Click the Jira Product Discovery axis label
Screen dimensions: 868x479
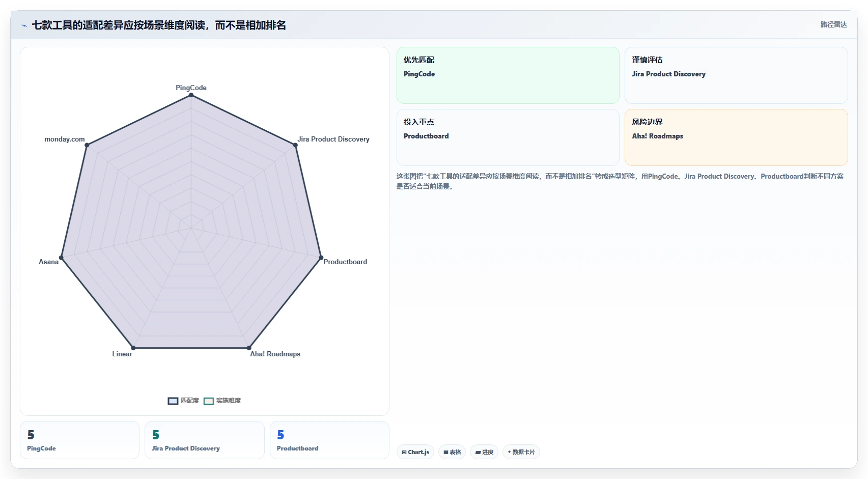(x=333, y=139)
